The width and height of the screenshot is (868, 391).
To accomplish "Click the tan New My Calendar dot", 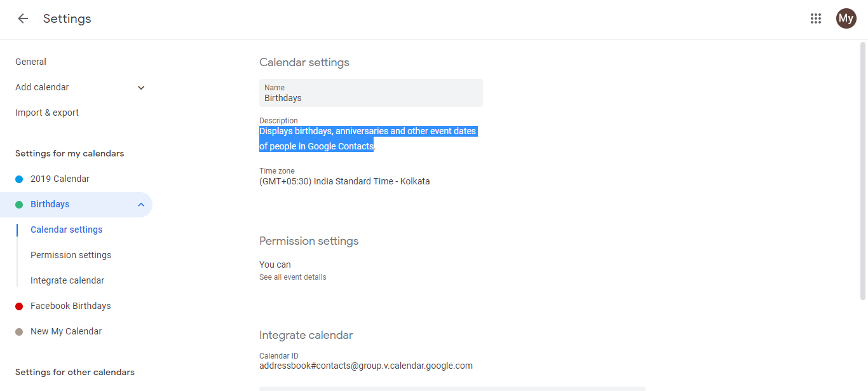I will [x=19, y=332].
